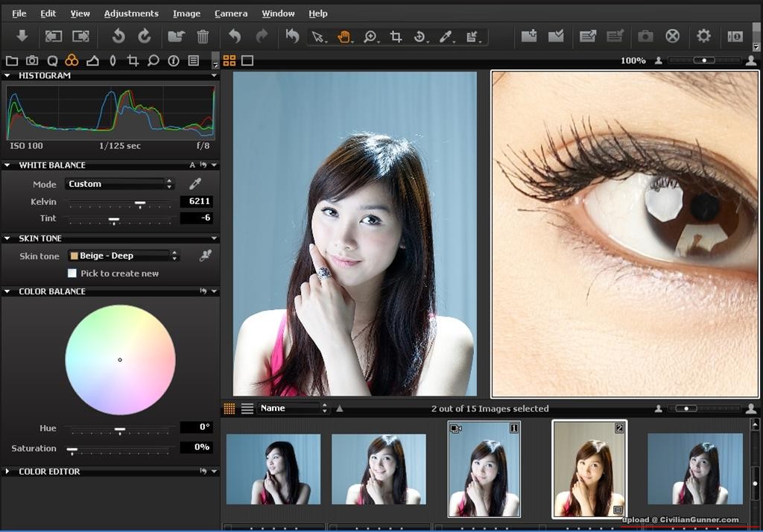763x532 pixels.
Task: Click the Kelvin slider handle
Action: 139,202
